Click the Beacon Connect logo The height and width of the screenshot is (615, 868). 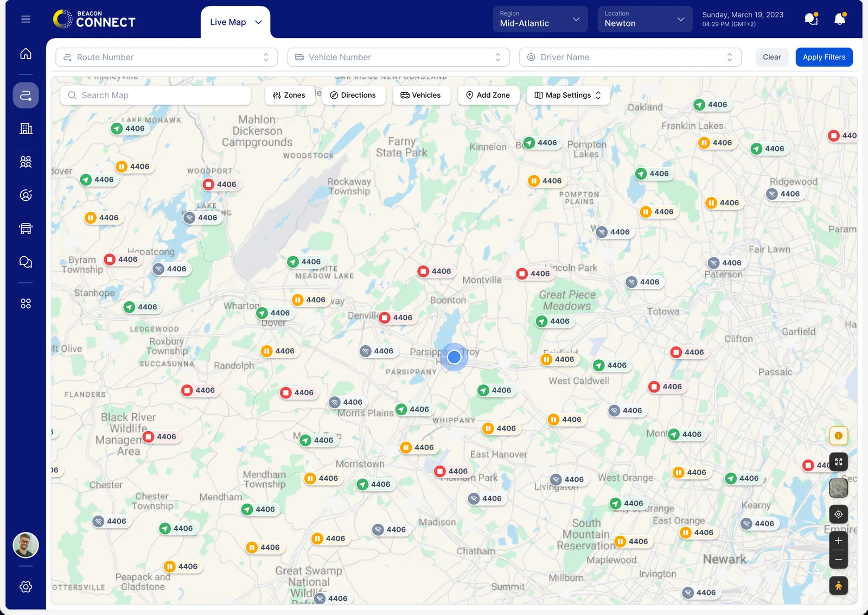point(94,19)
